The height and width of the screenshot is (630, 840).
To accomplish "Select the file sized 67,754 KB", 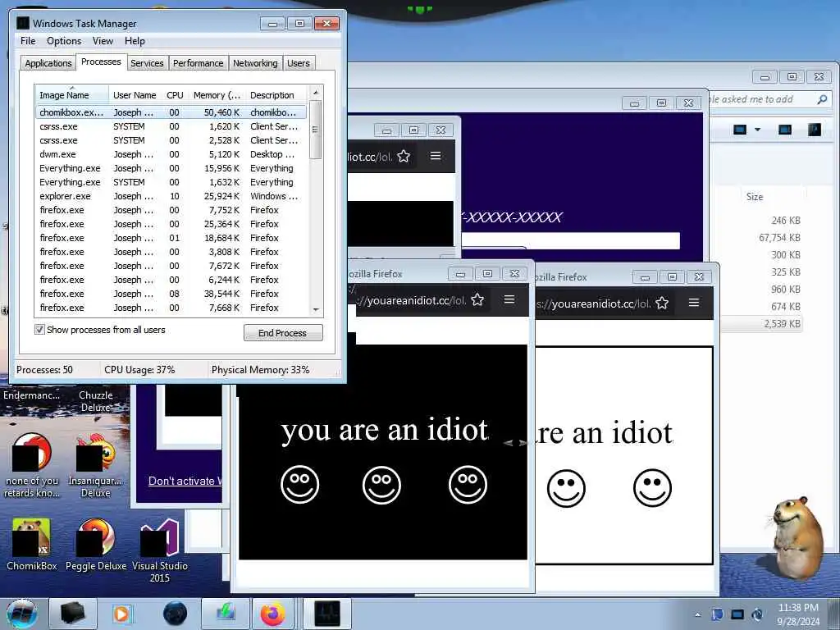I will [779, 237].
